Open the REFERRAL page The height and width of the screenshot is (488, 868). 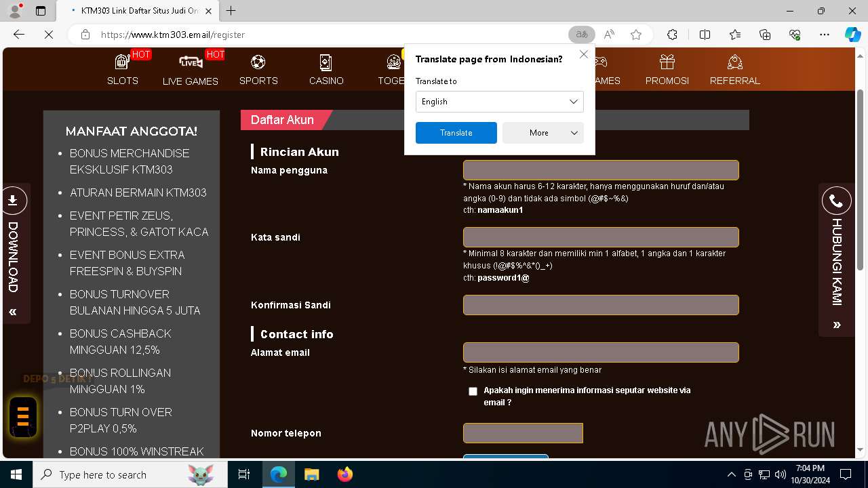(x=735, y=70)
